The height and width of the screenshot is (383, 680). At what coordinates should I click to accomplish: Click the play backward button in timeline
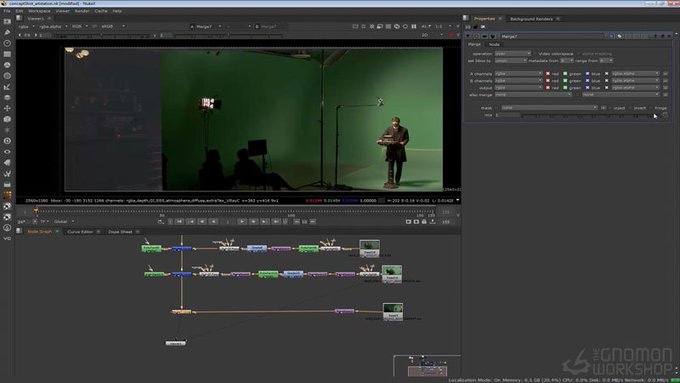tap(214, 222)
